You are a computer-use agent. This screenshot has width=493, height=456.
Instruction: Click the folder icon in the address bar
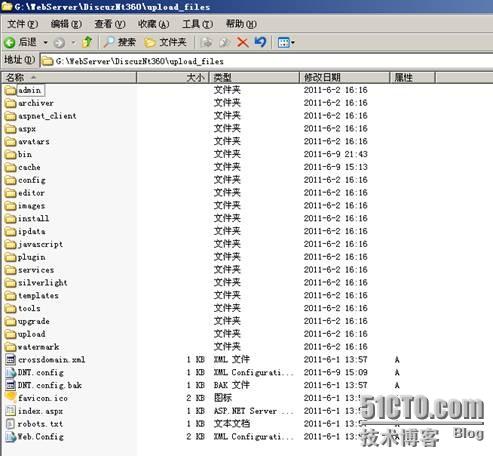click(48, 61)
